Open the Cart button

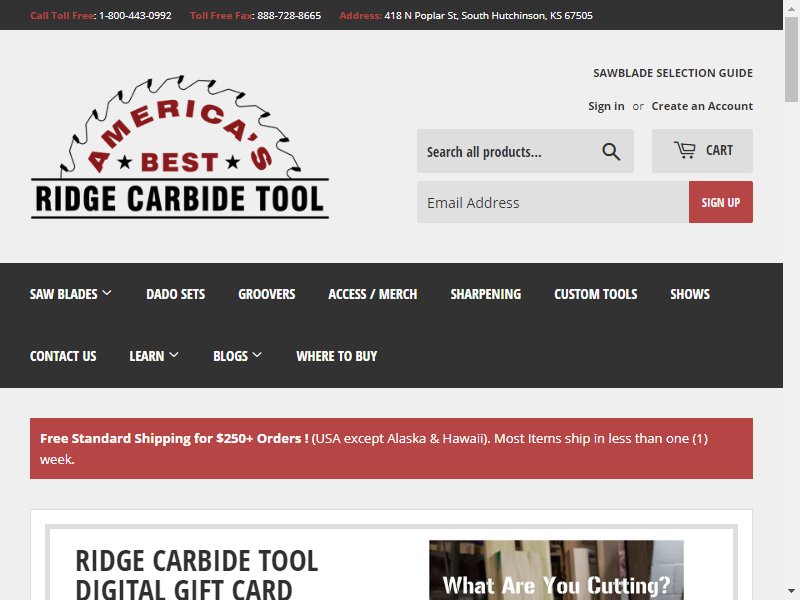702,151
